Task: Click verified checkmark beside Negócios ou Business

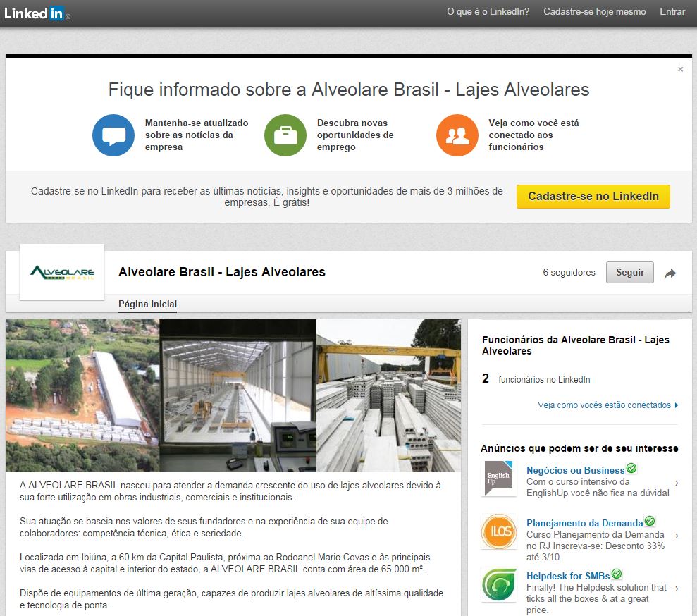Action: coord(631,468)
